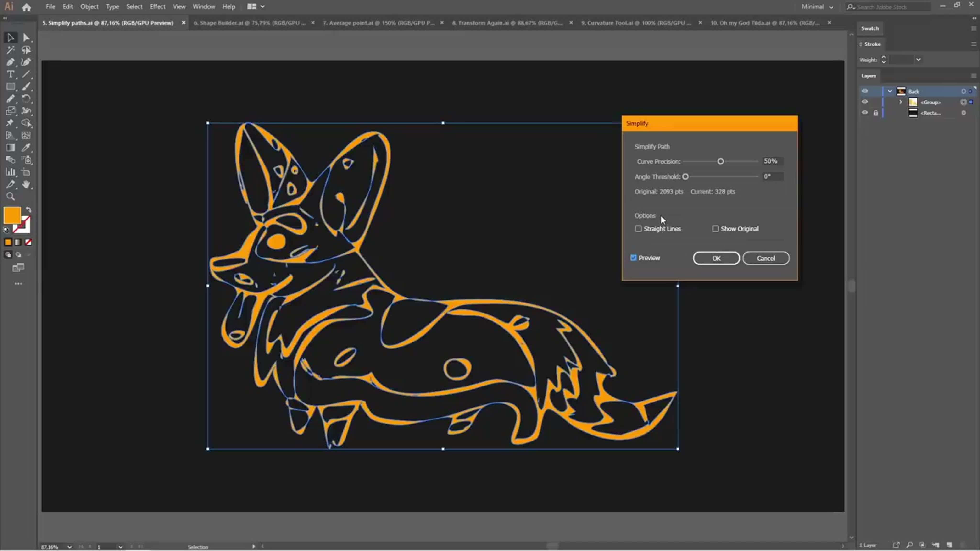This screenshot has width=980, height=551.
Task: Select the Eyedropper tool
Action: pos(26,148)
